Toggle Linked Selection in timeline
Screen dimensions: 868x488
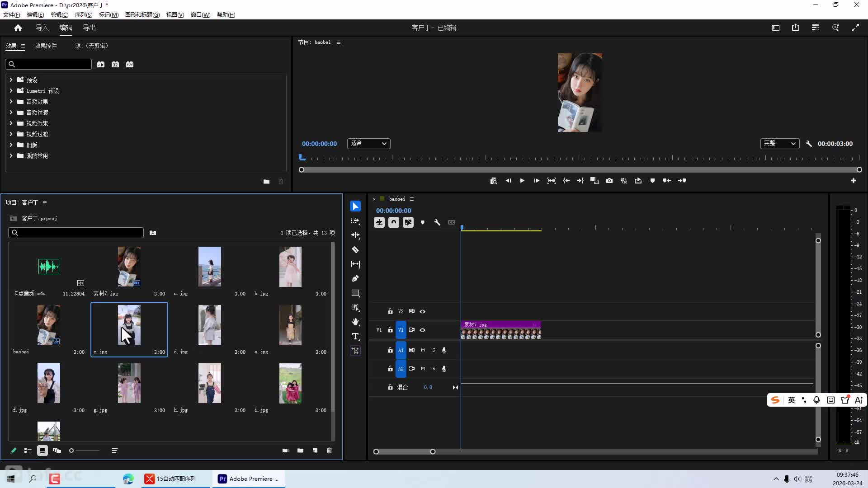pyautogui.click(x=408, y=222)
